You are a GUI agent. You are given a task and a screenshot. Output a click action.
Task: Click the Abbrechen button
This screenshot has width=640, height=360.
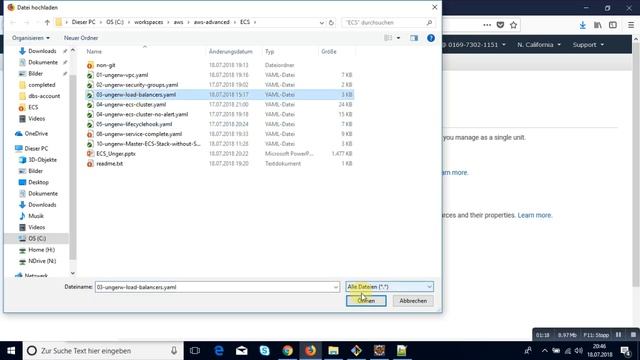[413, 301]
